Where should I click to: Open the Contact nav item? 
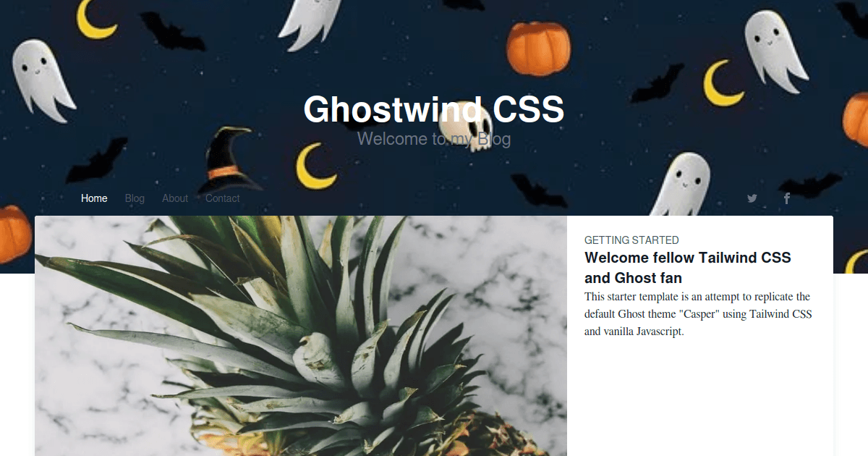pyautogui.click(x=222, y=198)
